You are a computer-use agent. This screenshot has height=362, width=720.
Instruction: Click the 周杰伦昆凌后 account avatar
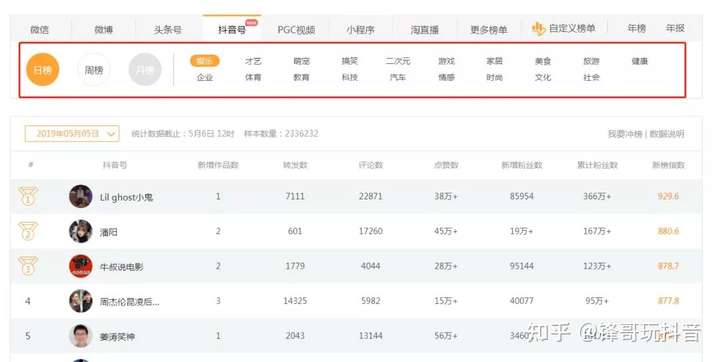point(81,301)
